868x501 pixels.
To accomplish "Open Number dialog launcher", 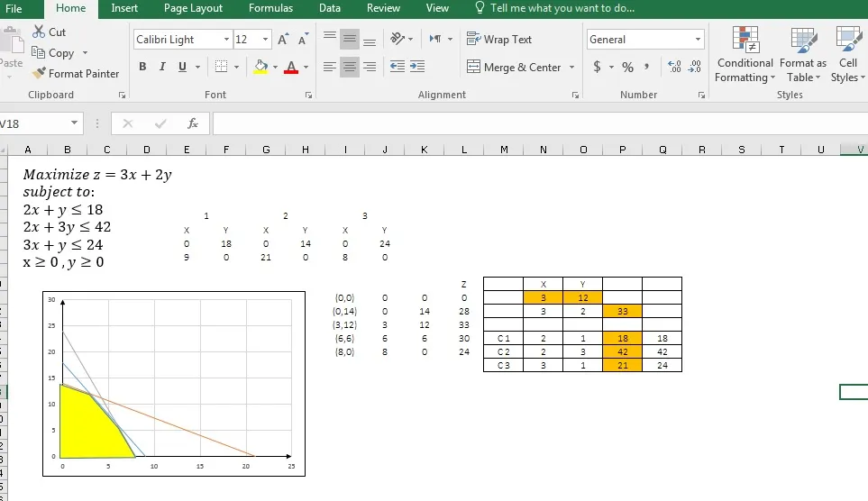I will 701,96.
